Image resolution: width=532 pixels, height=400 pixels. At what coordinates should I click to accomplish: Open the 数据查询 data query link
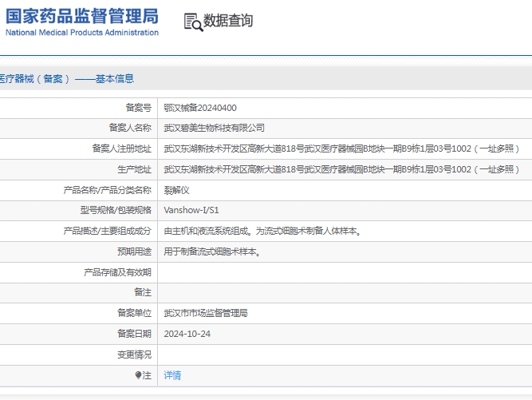pyautogui.click(x=228, y=21)
